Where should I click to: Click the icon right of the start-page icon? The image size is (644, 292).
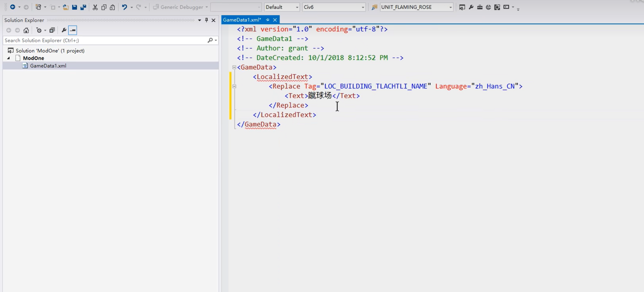pos(497,7)
